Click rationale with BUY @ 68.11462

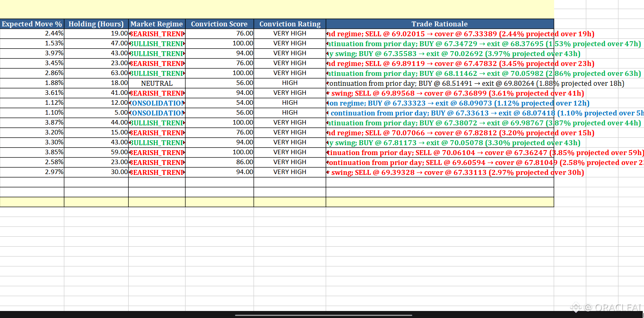(x=440, y=73)
